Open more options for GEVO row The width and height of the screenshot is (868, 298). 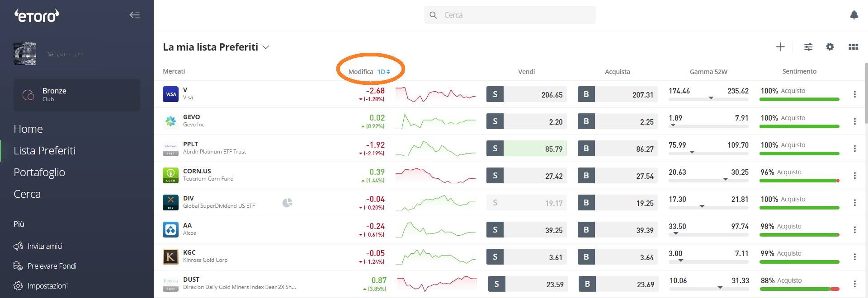[854, 121]
